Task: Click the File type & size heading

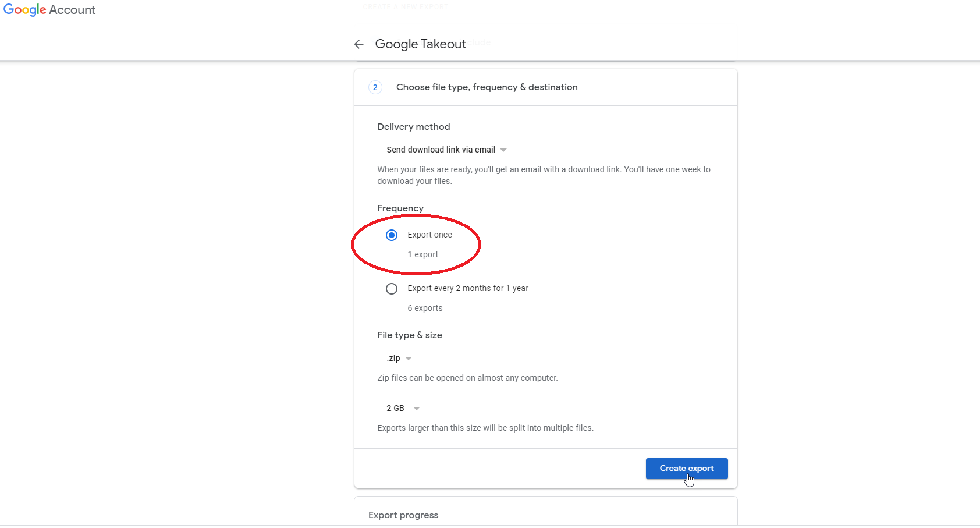Action: point(410,335)
